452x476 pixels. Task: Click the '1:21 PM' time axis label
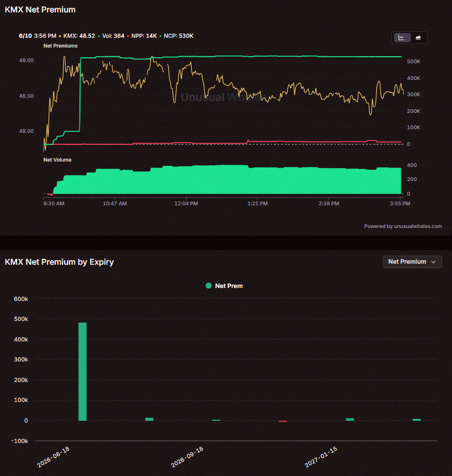[258, 203]
